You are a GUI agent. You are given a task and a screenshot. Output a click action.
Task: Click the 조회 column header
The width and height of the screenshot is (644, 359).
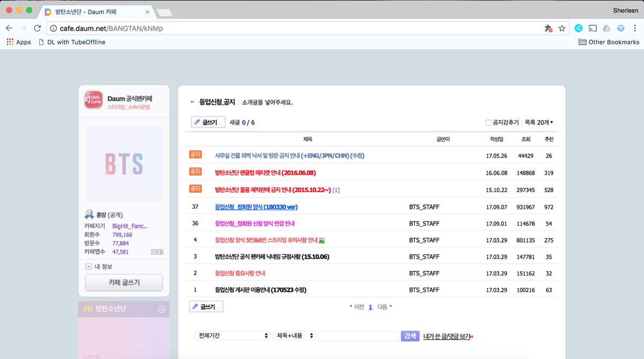(x=525, y=139)
